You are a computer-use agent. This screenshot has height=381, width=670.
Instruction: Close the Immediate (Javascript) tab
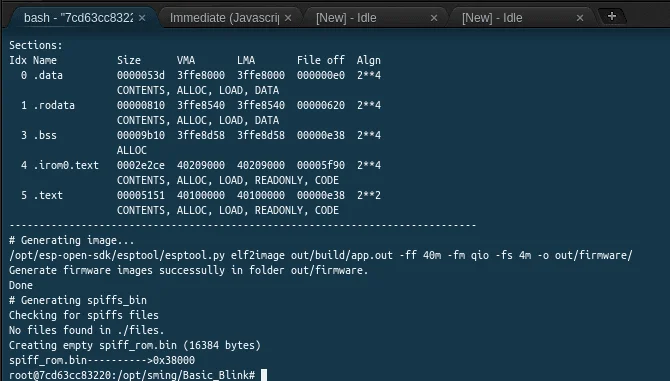pyautogui.click(x=288, y=18)
